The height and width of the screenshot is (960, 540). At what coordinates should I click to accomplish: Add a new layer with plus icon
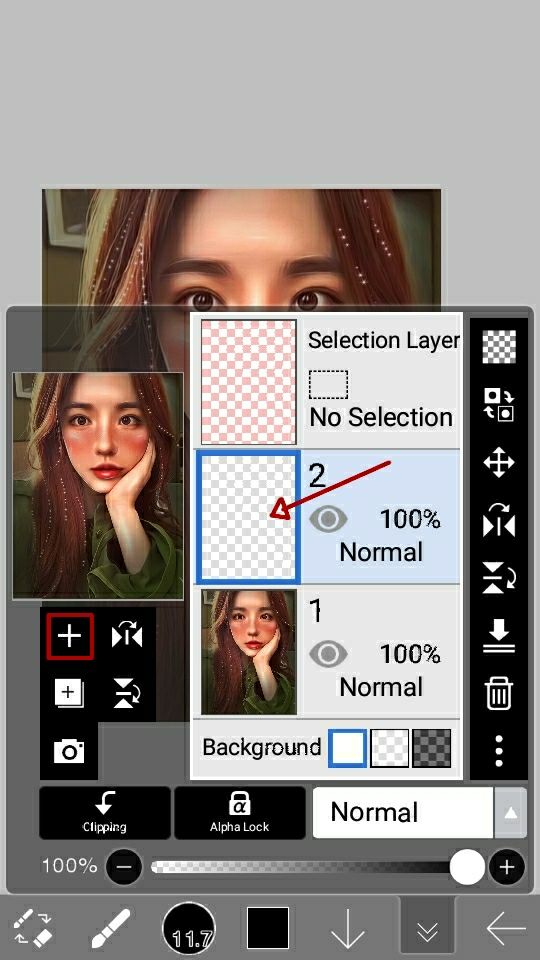(x=70, y=637)
